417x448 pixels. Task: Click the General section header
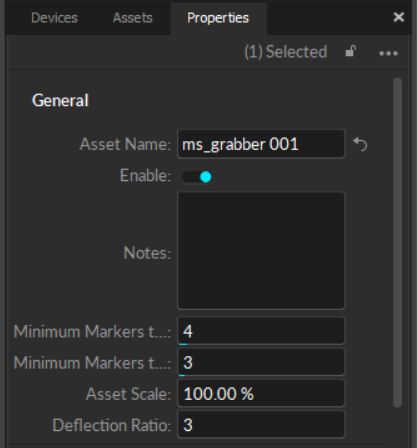pos(60,100)
